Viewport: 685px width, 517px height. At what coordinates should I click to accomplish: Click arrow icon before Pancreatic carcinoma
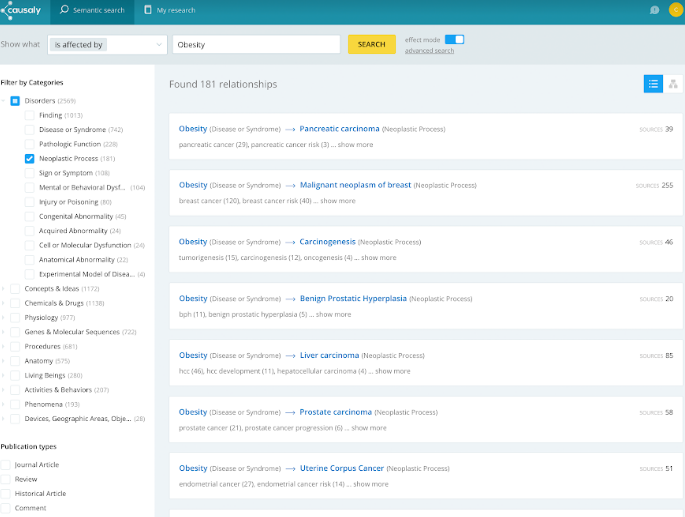(x=290, y=129)
